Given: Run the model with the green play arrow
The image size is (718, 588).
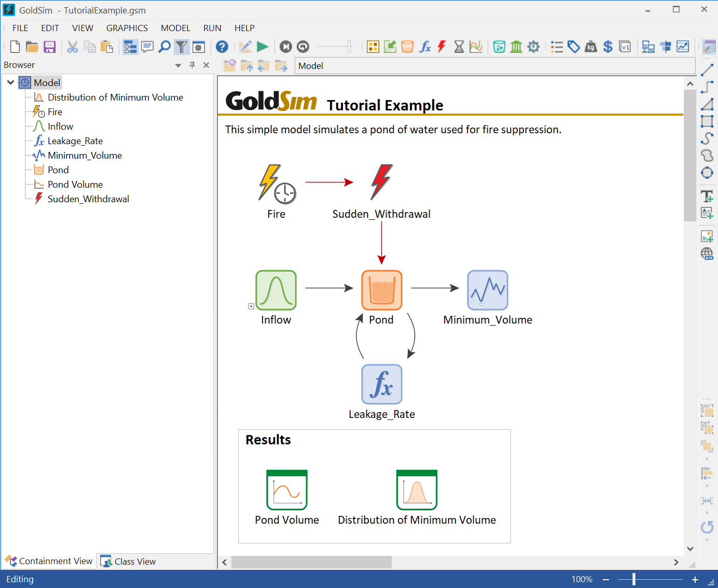Looking at the screenshot, I should pos(263,47).
